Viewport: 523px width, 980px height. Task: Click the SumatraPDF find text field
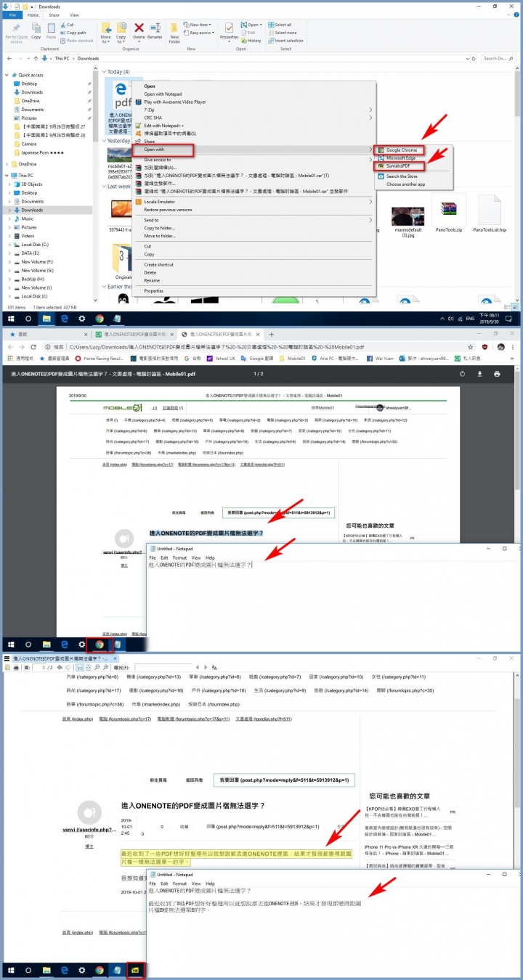[163, 667]
